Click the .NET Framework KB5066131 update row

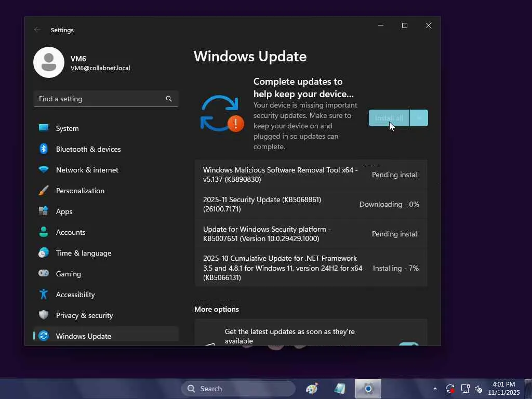click(x=311, y=268)
